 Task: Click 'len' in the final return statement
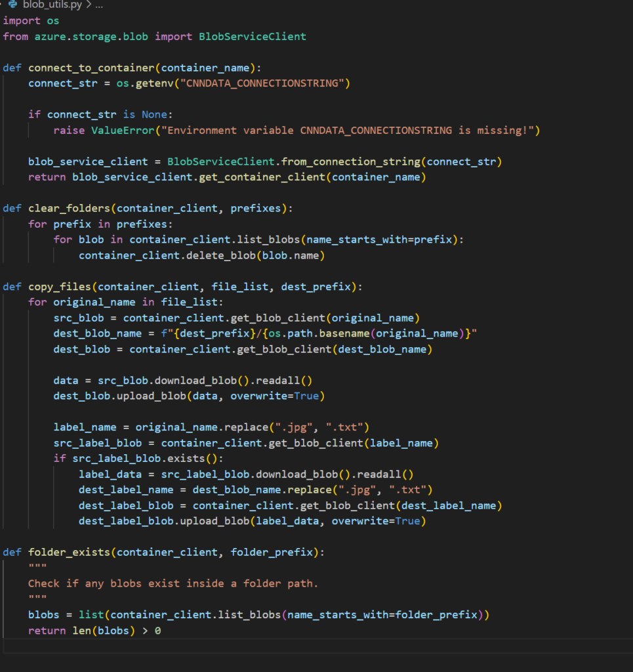click(82, 631)
